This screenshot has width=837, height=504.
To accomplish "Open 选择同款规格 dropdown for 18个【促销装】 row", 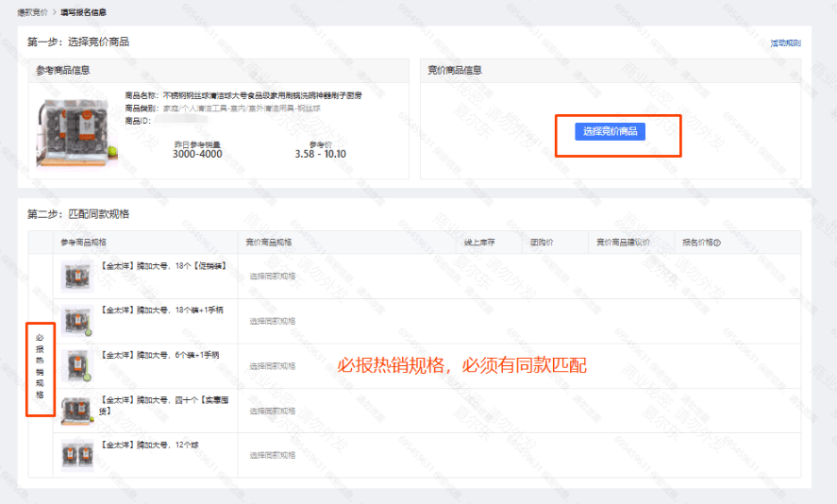I will [273, 277].
